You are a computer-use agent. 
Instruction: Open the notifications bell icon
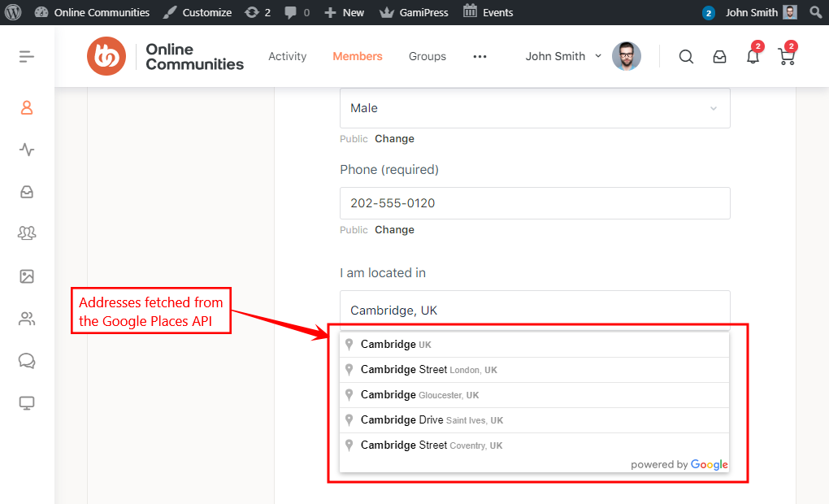coord(753,57)
